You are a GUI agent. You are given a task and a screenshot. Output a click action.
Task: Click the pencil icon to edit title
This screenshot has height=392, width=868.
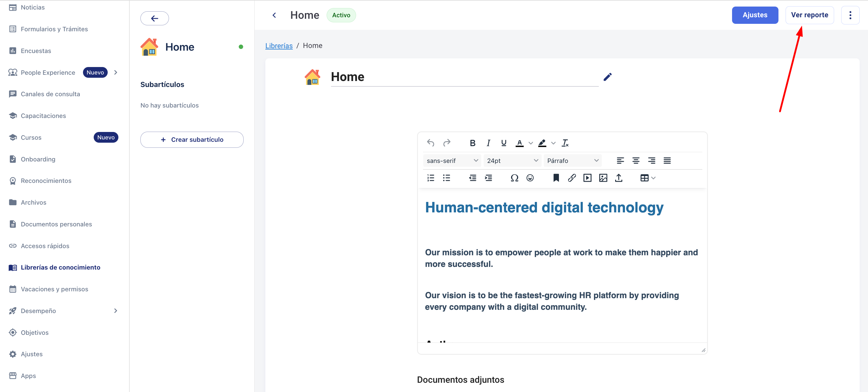pos(607,77)
